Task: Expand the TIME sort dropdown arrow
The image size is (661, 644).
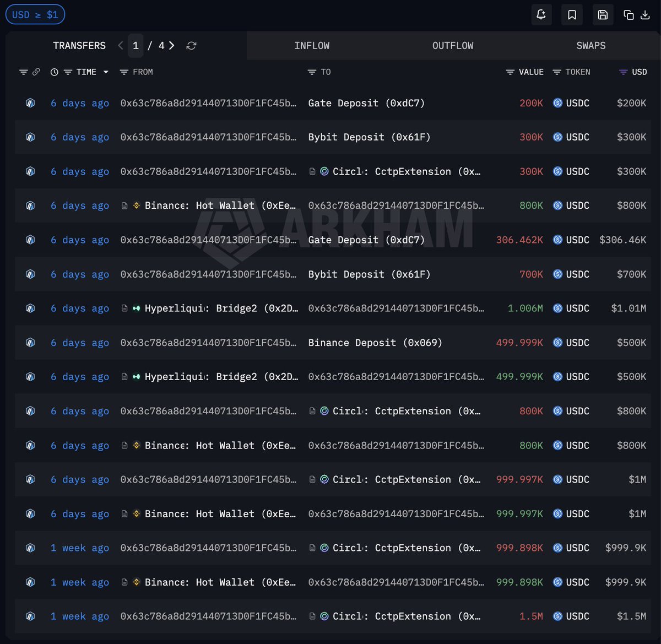Action: (106, 72)
